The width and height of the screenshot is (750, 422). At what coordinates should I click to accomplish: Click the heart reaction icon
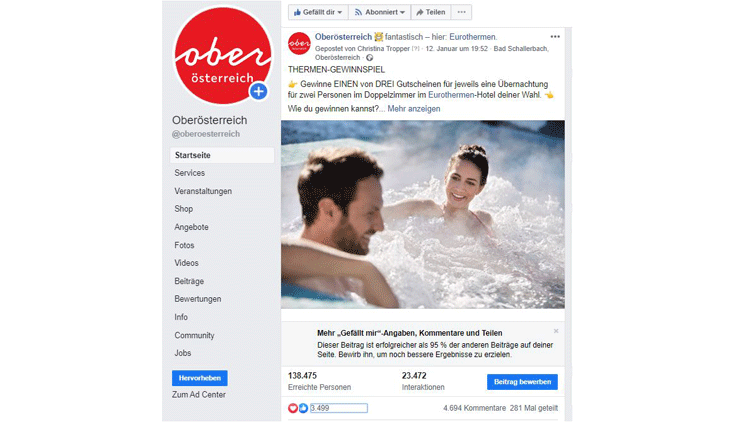(x=293, y=408)
